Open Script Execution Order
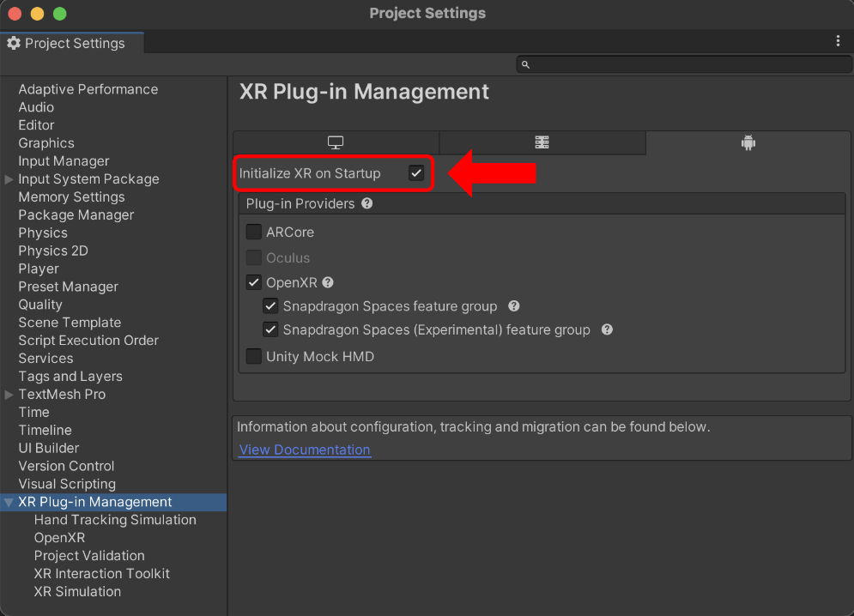This screenshot has height=616, width=854. click(x=88, y=341)
